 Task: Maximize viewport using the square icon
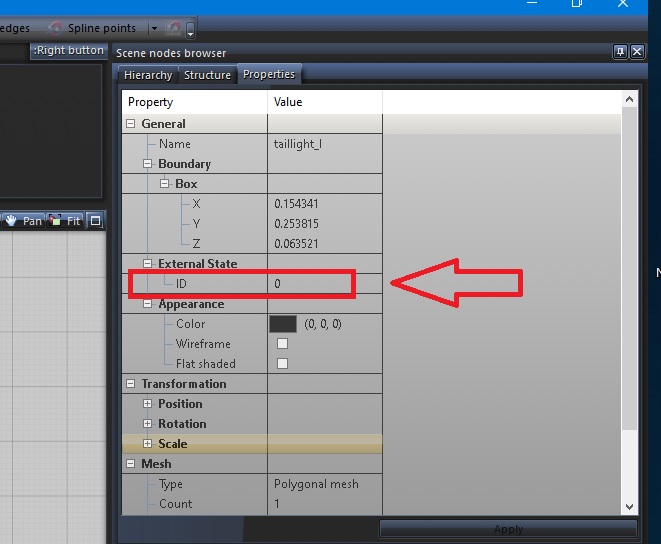point(95,220)
